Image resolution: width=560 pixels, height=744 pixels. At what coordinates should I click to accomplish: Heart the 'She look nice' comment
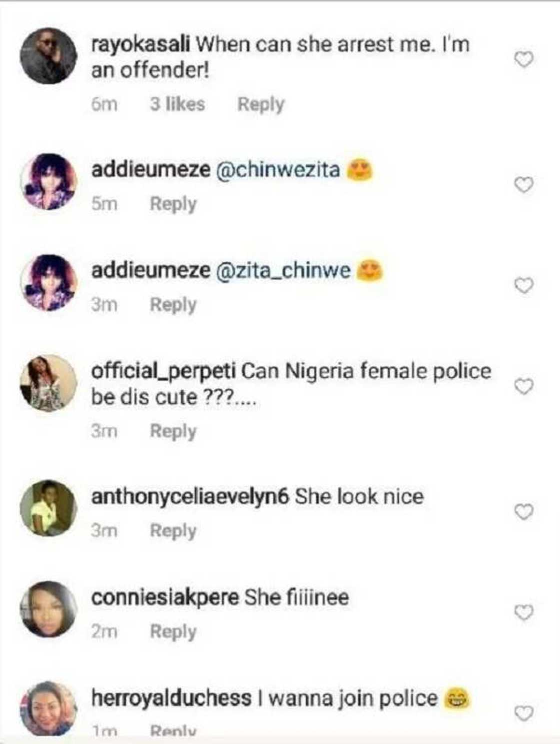[x=523, y=512]
